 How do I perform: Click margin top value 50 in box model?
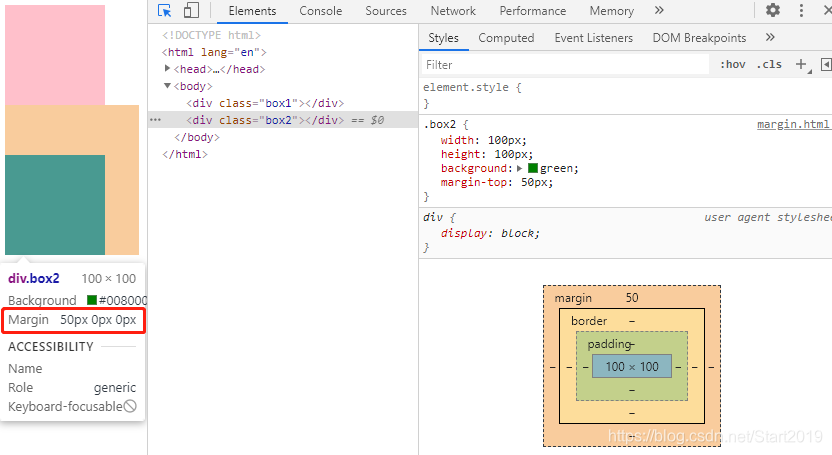point(632,298)
